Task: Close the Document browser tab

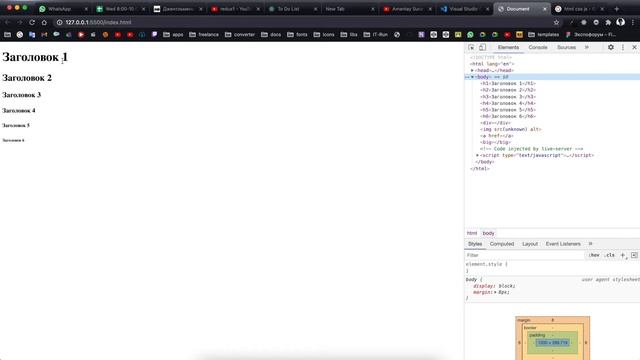Action: (544, 9)
